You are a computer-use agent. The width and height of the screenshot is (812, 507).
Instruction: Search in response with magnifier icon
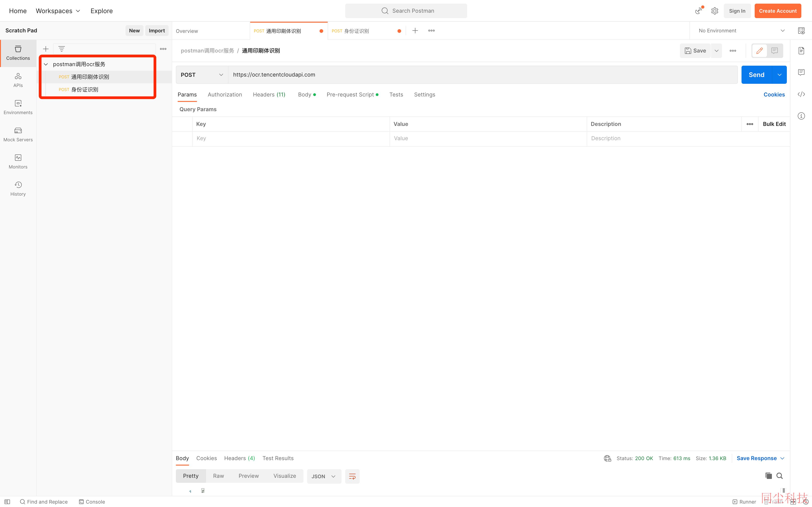click(779, 476)
